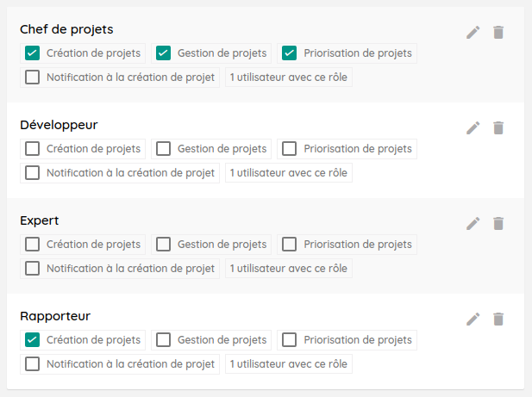532x397 pixels.
Task: Enable Priorisation de projets for Expert
Action: click(290, 245)
